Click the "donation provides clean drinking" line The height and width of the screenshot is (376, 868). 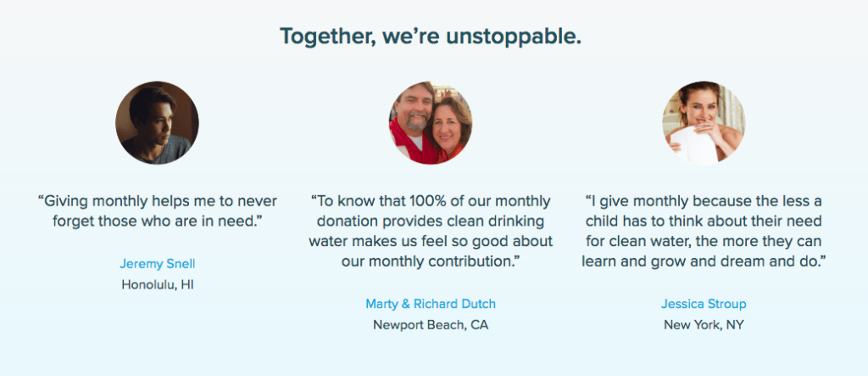pyautogui.click(x=430, y=222)
